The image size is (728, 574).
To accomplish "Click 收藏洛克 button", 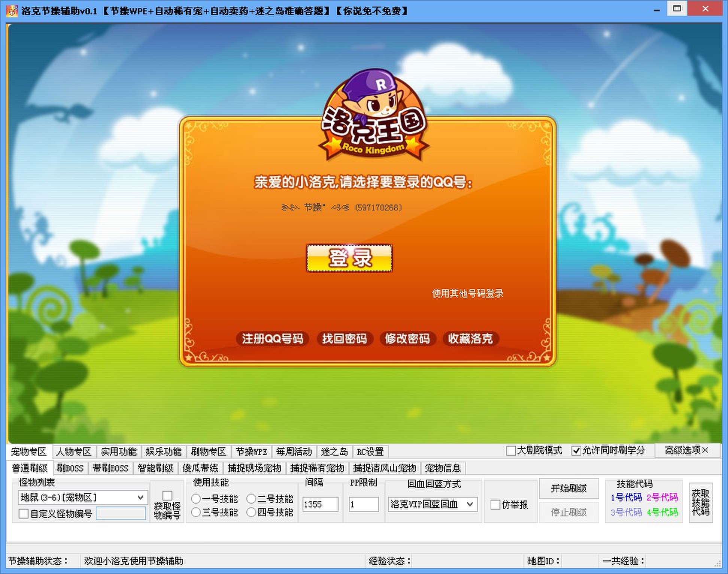I will click(x=470, y=339).
